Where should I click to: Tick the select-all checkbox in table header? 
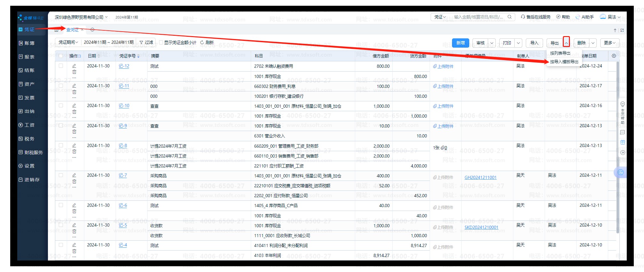point(61,56)
